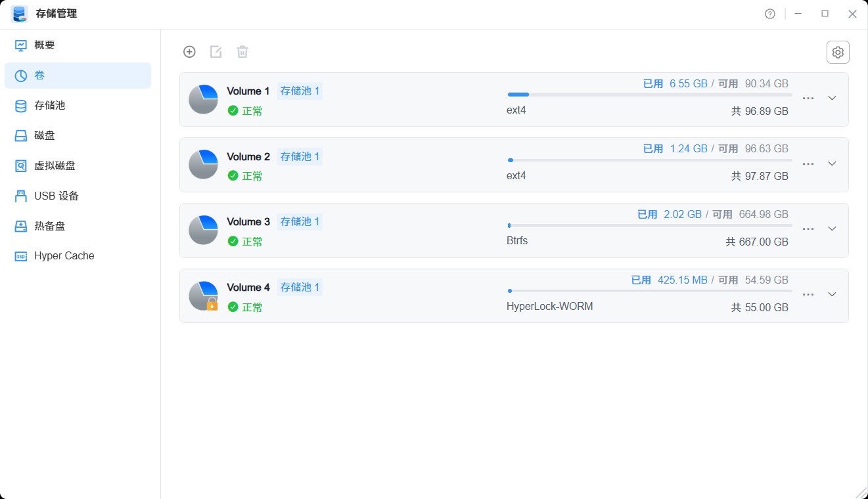Expand the Volume 4 row

[832, 294]
